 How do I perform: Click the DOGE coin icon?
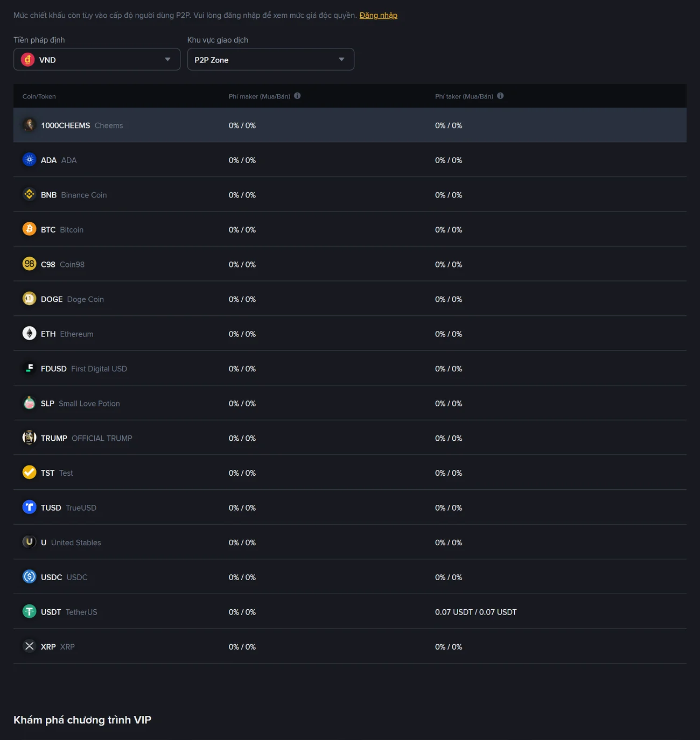[30, 299]
